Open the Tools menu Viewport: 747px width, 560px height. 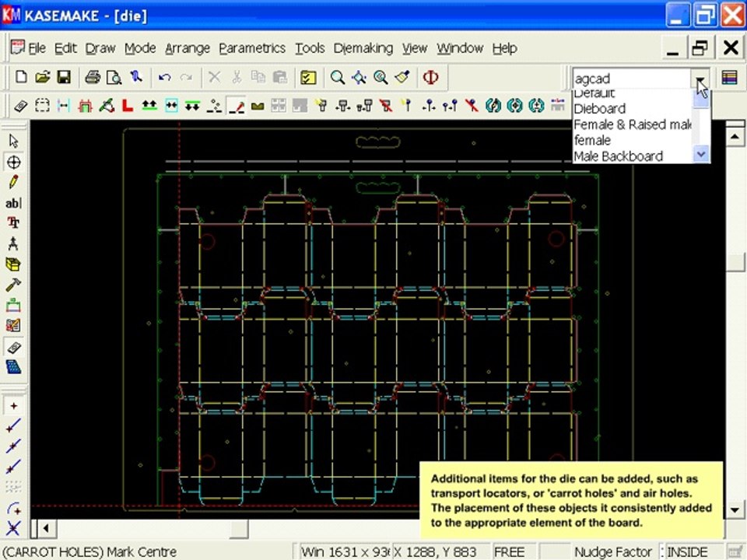(x=310, y=48)
